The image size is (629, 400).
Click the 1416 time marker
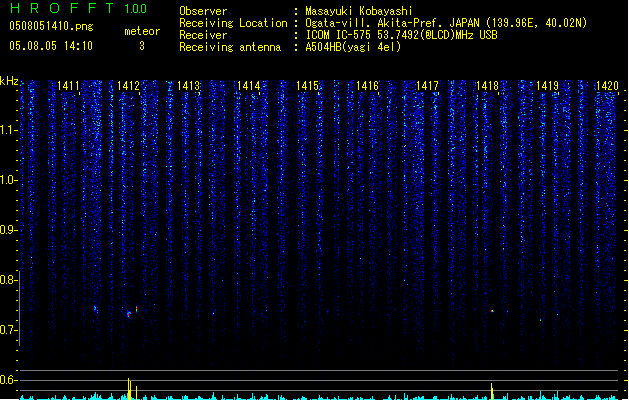[x=367, y=86]
